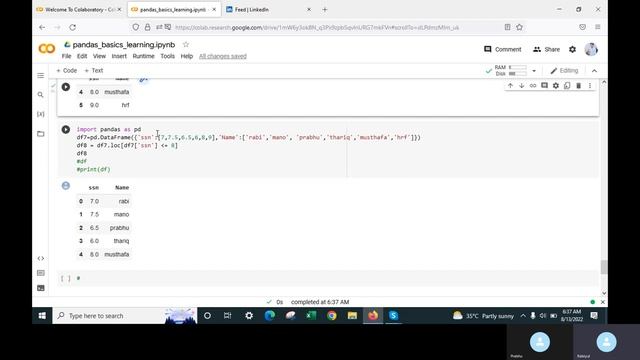Open the Insert menu

(x=119, y=56)
